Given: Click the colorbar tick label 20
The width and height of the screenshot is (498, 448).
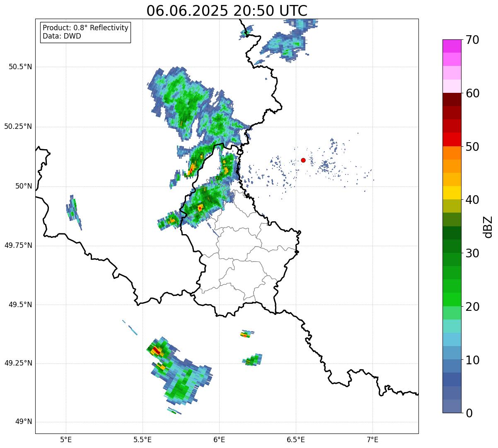Looking at the screenshot, I should (x=472, y=307).
